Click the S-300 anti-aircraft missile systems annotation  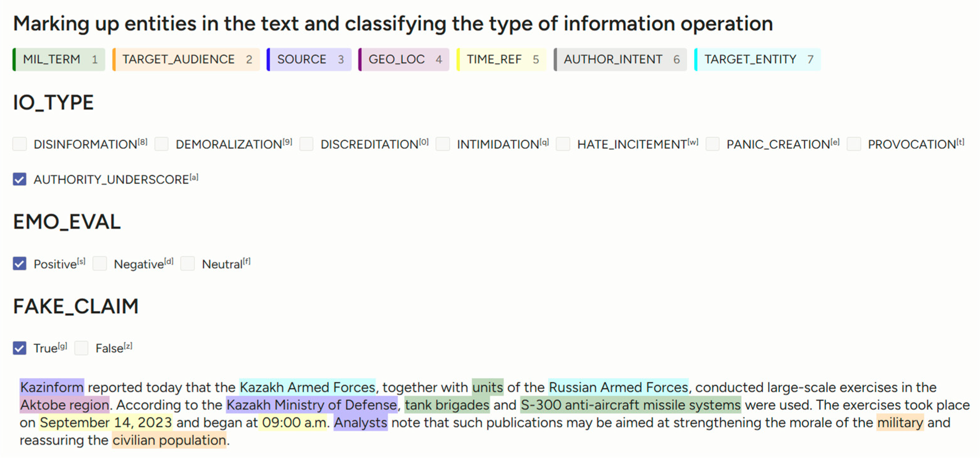(x=630, y=405)
